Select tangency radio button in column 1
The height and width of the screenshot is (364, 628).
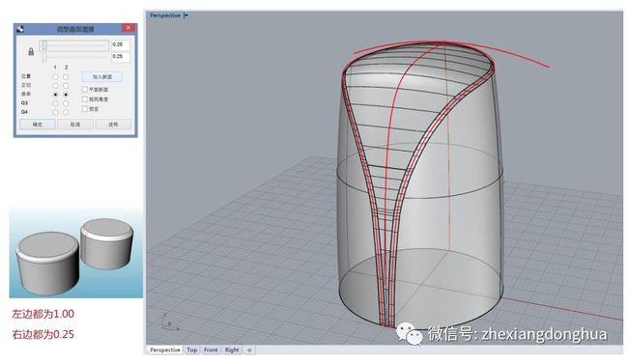[x=56, y=85]
